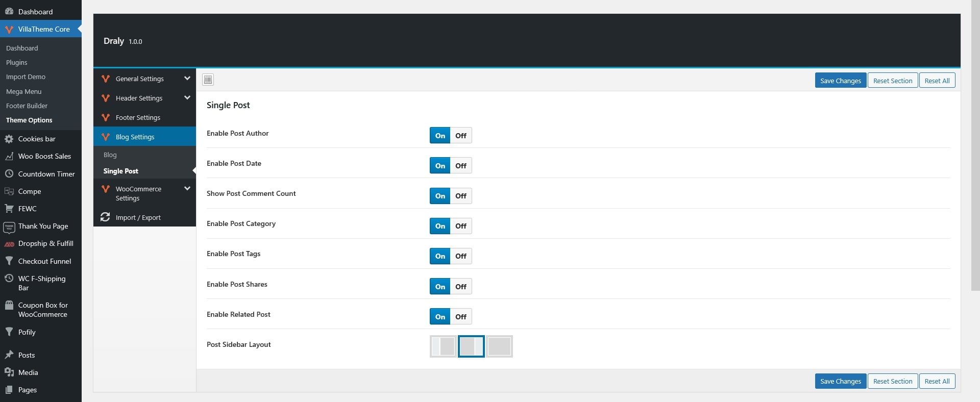The width and height of the screenshot is (980, 402).
Task: Switch Enable Post Tags to Off
Action: click(460, 256)
